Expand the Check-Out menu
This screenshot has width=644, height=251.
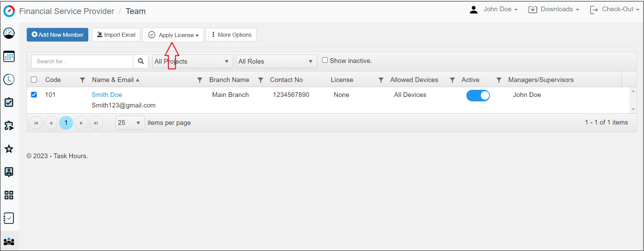pyautogui.click(x=620, y=9)
